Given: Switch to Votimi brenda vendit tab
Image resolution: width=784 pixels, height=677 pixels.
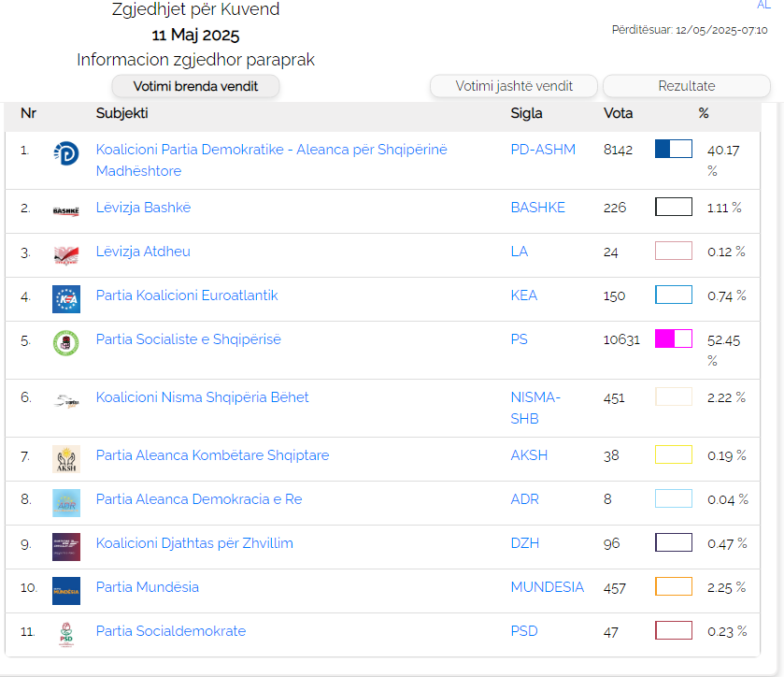Looking at the screenshot, I should 195,86.
